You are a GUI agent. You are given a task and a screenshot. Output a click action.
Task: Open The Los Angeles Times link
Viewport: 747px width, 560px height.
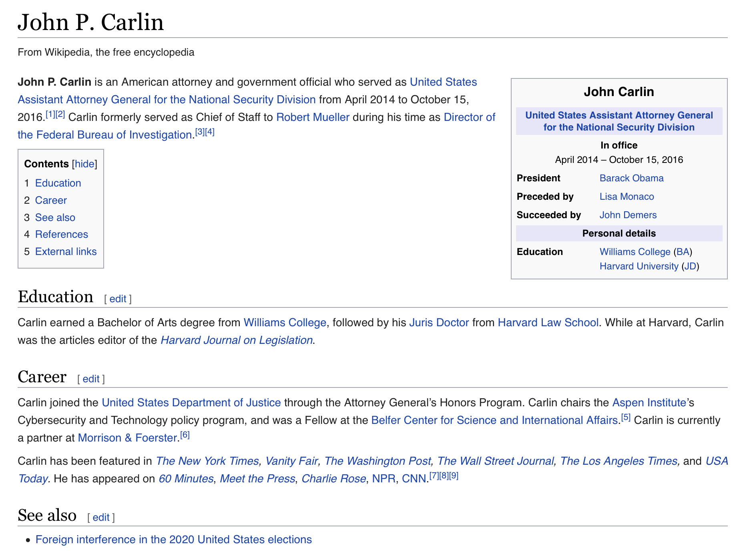click(x=618, y=461)
